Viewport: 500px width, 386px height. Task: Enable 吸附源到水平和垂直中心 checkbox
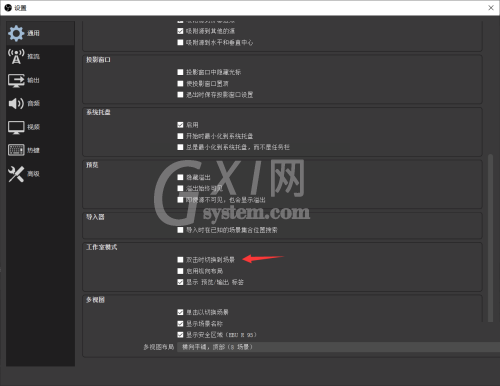coord(180,42)
